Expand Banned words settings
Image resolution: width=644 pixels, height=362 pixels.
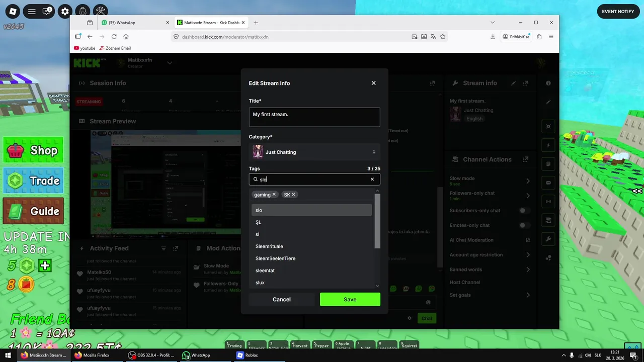528,269
